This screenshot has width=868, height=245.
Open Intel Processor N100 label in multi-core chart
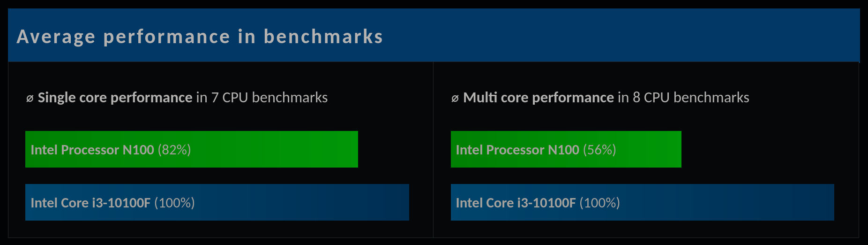(517, 150)
